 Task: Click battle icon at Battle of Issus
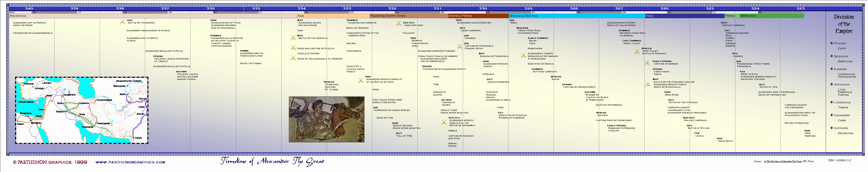click(x=361, y=81)
